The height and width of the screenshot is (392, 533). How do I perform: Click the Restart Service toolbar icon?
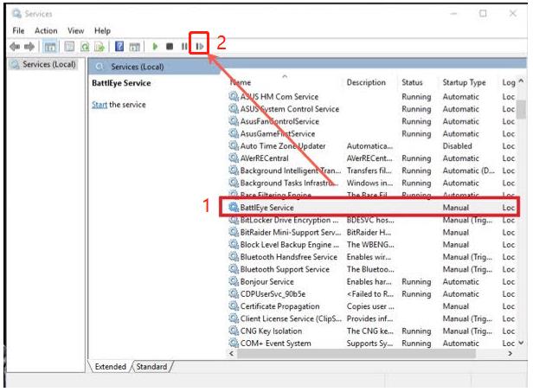coord(200,46)
